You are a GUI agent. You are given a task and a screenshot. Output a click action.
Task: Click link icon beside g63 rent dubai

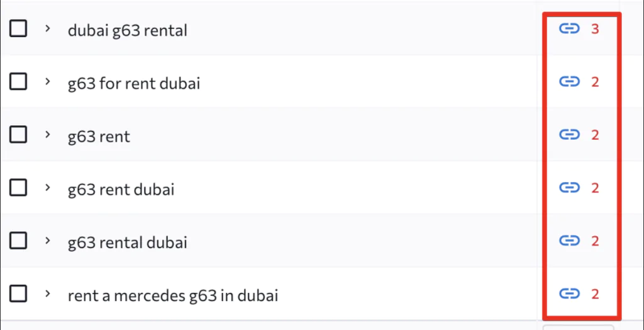(569, 188)
